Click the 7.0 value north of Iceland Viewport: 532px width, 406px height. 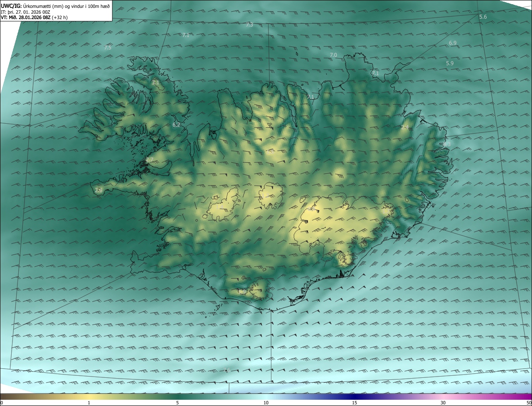(x=333, y=55)
